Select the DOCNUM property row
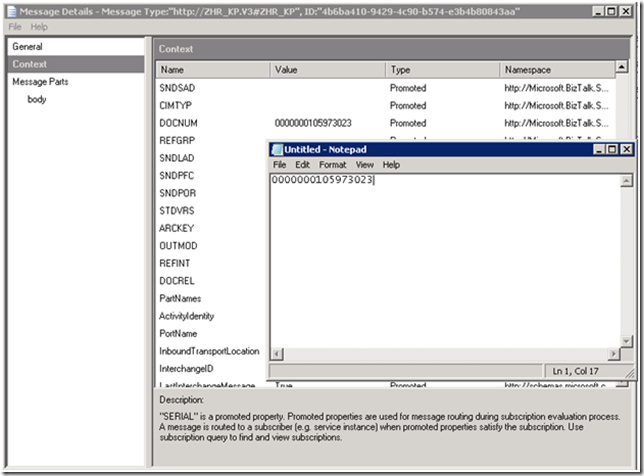Image resolution: width=644 pixels, height=476 pixels. click(x=174, y=123)
